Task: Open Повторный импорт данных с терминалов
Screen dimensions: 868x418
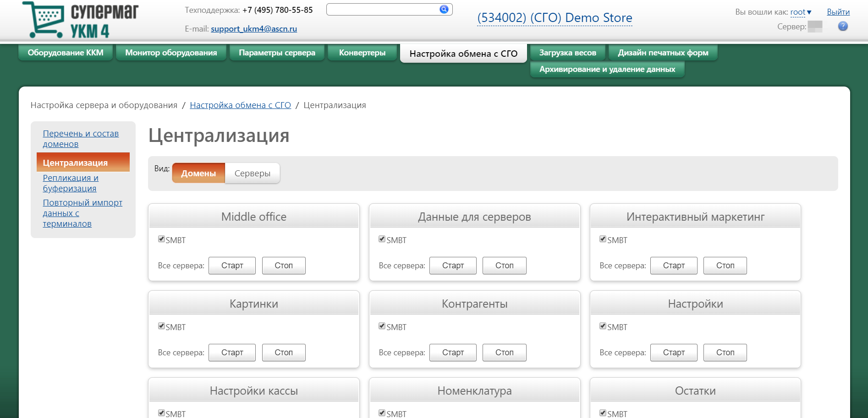Action: (x=82, y=213)
